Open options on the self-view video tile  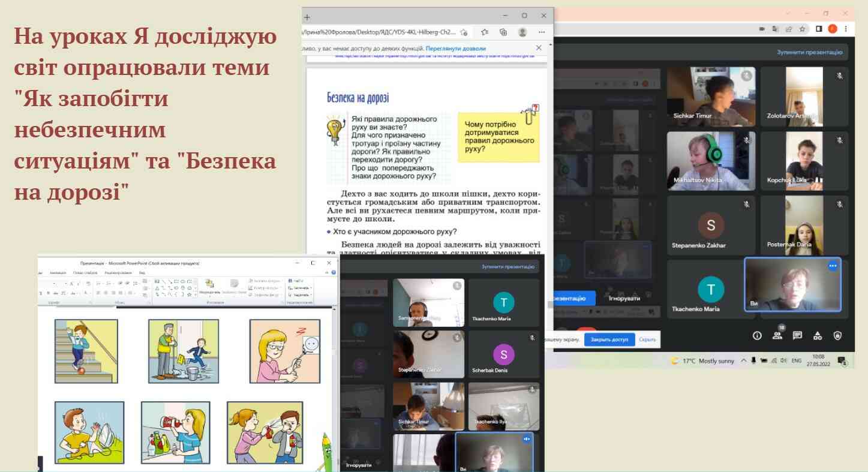click(832, 266)
